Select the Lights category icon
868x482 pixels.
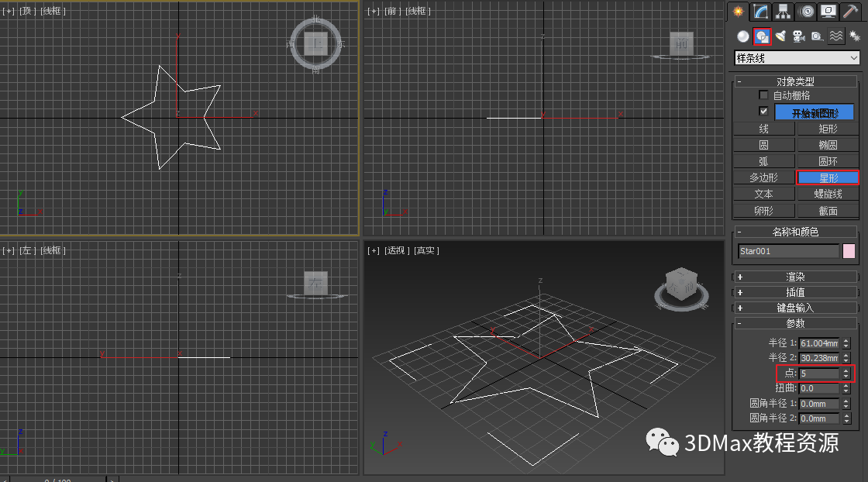click(780, 36)
